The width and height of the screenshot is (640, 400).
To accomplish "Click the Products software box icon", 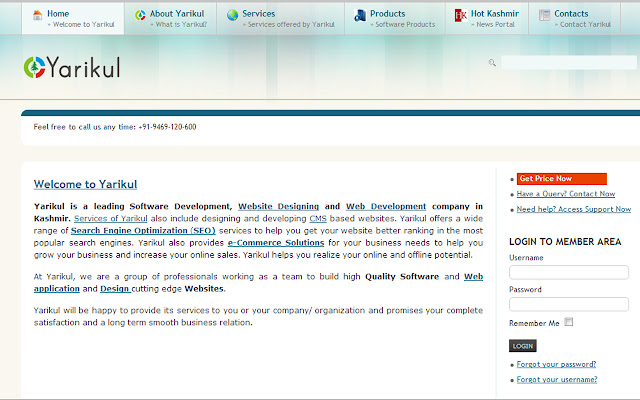I will 360,16.
